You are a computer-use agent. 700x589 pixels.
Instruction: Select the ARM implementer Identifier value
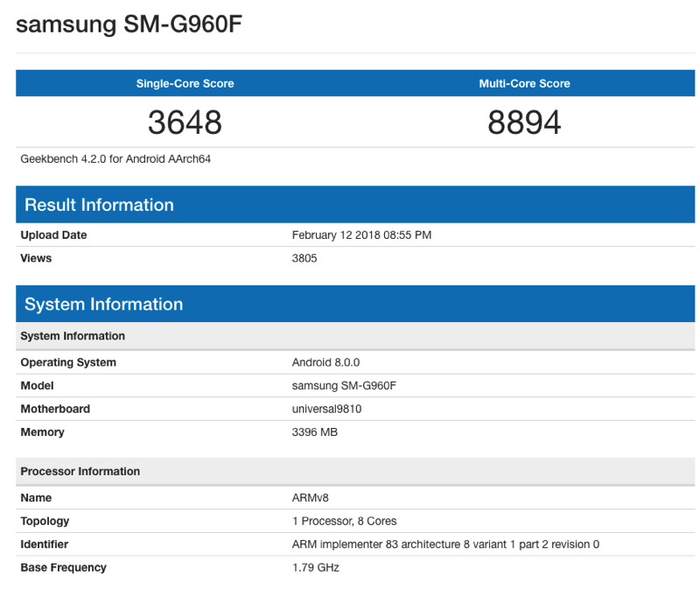[x=445, y=543]
